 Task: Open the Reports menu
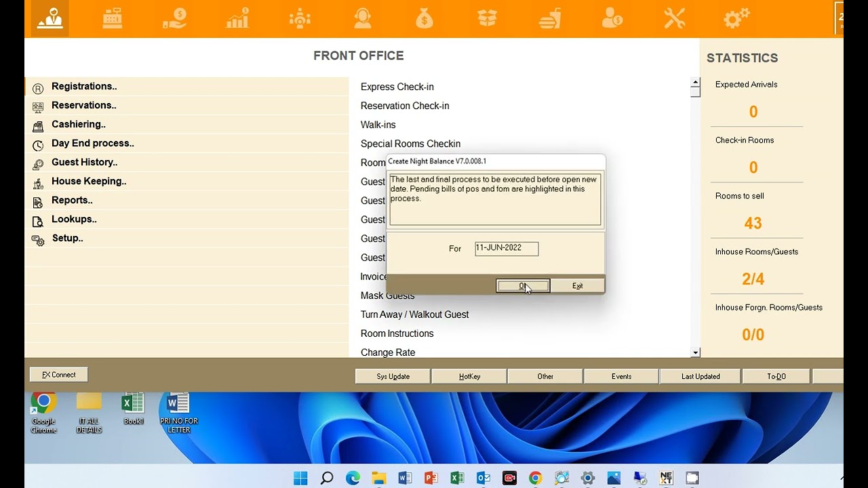coord(72,200)
